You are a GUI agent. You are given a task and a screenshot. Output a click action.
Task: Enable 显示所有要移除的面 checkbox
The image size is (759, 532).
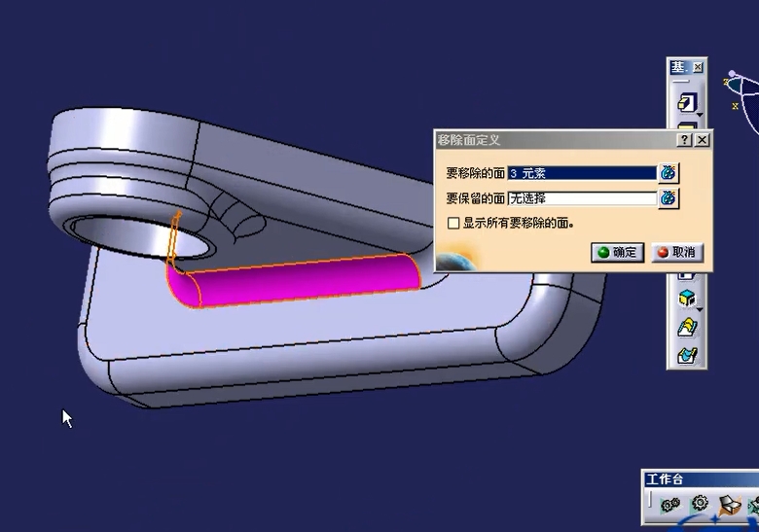453,224
